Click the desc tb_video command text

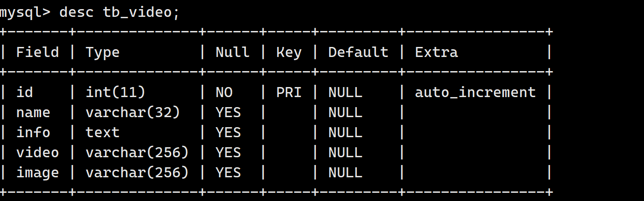(120, 12)
